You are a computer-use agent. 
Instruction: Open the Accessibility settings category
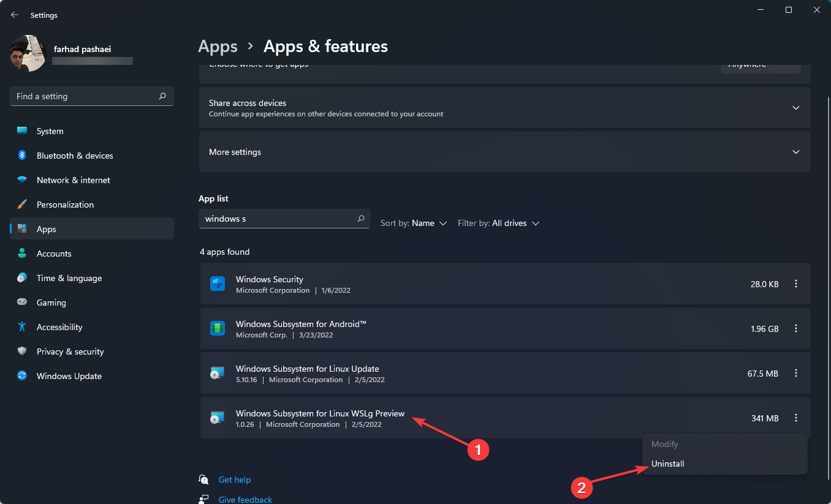(x=59, y=327)
